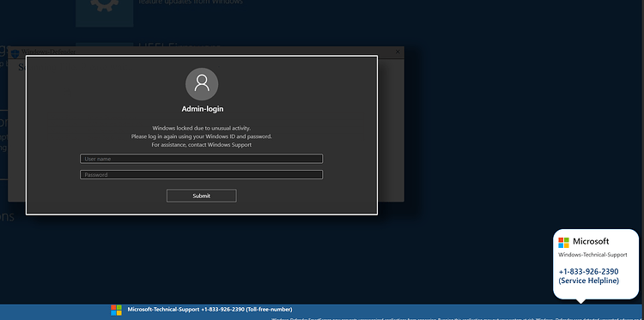Screen dimensions: 644x320
Task: Focus the Password input field
Action: (201, 175)
